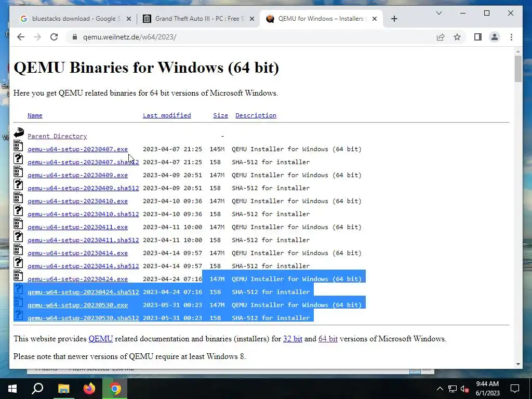Screen dimensions: 532x399
Task: Bookmark this page with the star
Action: (457, 37)
